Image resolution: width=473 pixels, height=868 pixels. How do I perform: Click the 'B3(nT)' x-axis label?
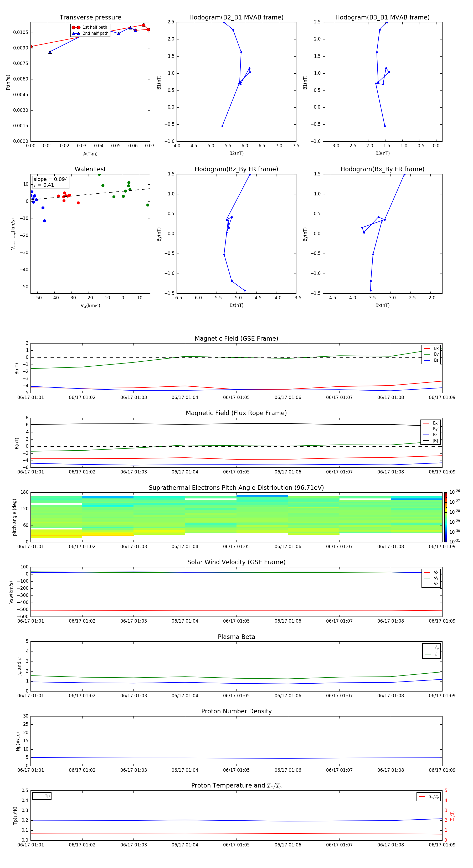(382, 153)
